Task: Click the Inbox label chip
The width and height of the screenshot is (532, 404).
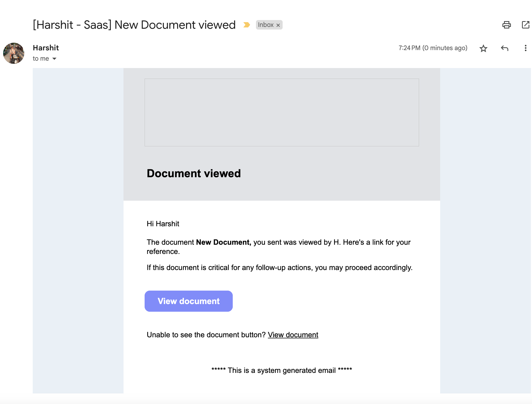Action: click(265, 25)
